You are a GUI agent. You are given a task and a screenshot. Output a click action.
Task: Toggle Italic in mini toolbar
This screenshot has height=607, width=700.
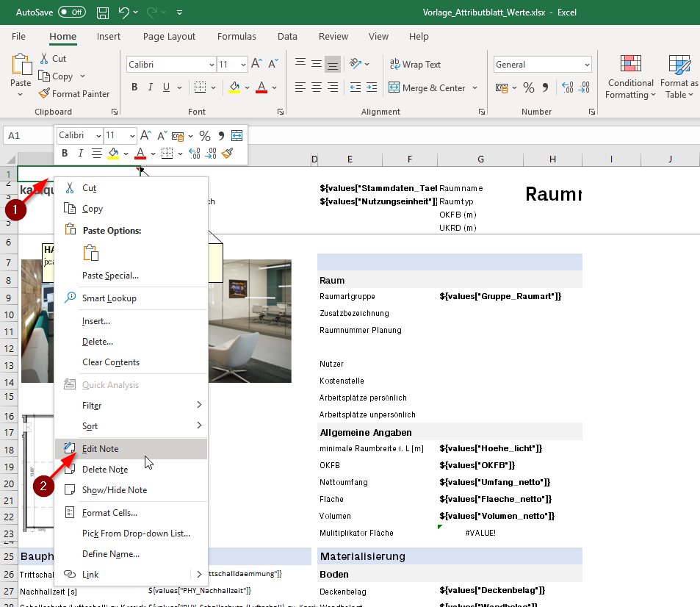80,153
